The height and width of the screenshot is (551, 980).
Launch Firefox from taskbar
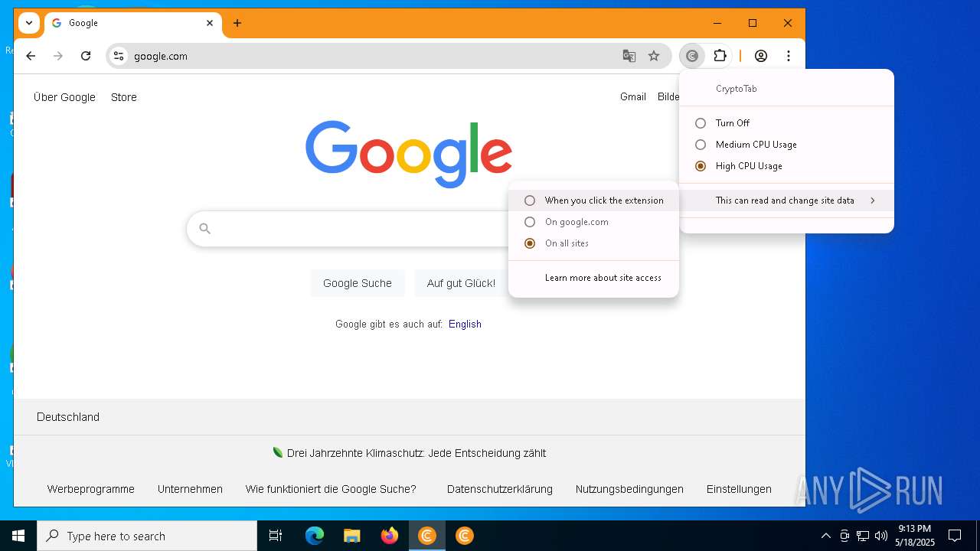[x=390, y=536]
